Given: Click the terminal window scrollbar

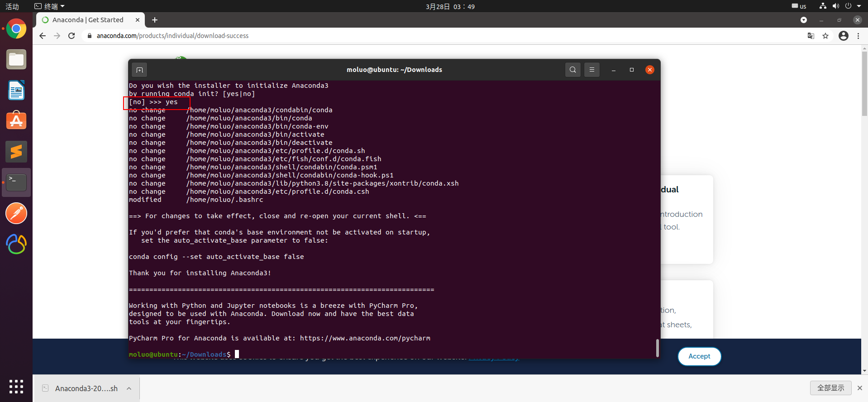Looking at the screenshot, I should (658, 348).
